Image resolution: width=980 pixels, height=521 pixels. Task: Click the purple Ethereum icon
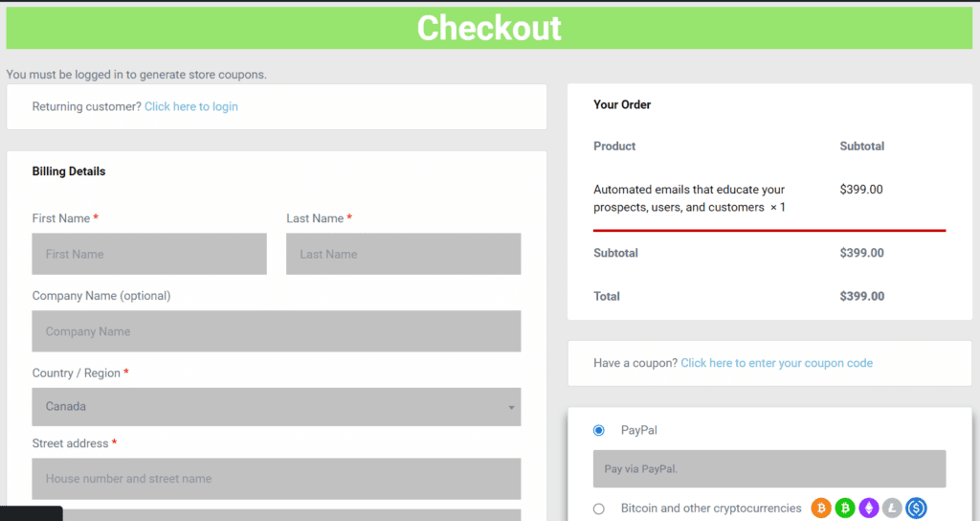pos(869,508)
